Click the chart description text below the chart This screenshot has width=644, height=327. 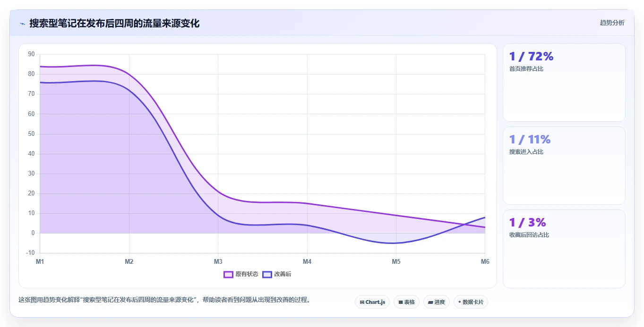164,300
